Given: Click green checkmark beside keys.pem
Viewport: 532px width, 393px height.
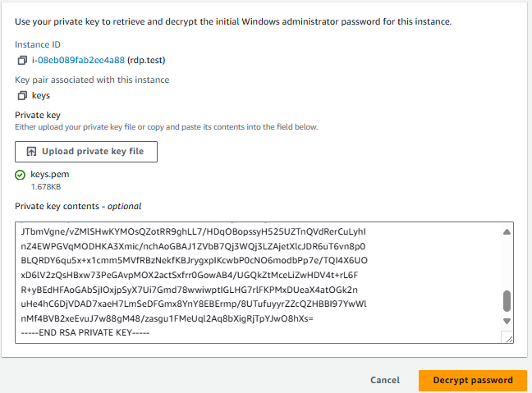Looking at the screenshot, I should point(21,175).
